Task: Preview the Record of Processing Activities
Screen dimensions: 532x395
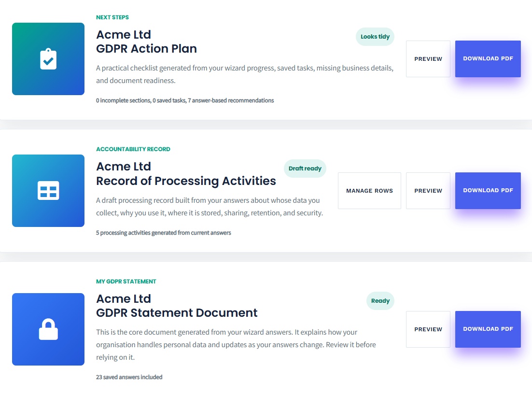Action: point(428,190)
